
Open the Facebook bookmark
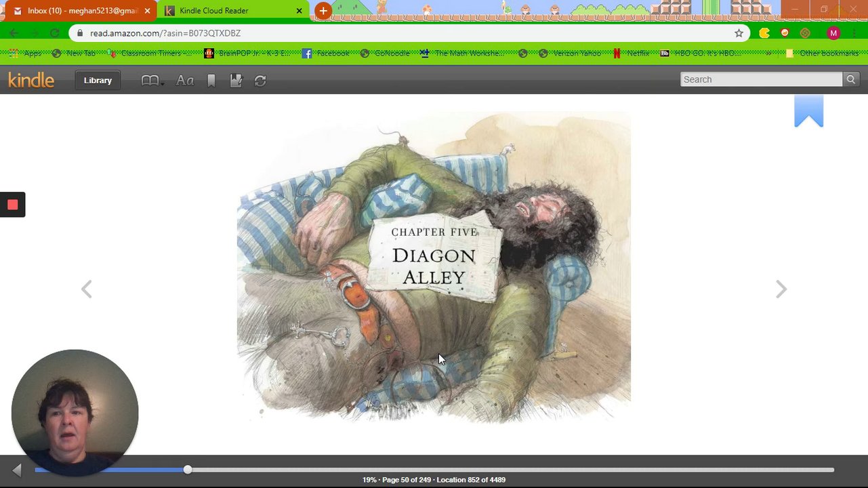[326, 53]
